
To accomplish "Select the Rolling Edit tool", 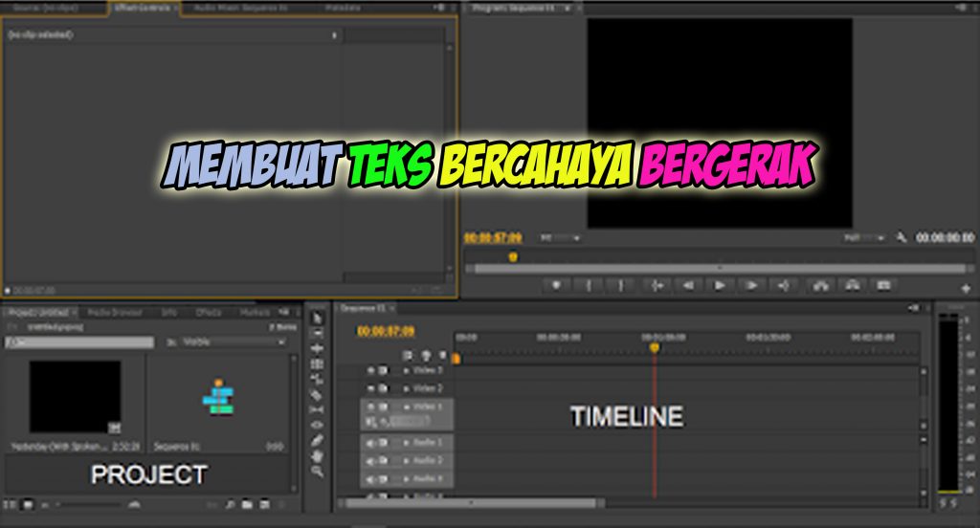I will point(317,364).
